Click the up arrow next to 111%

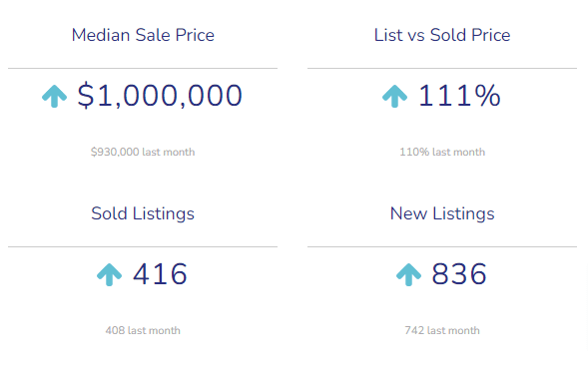pos(394,97)
